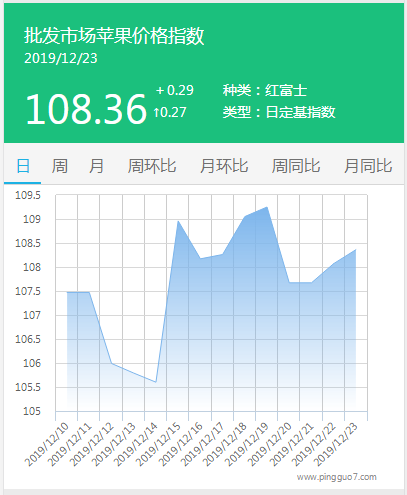Click the 105 y-axis label
The image size is (407, 495).
pyautogui.click(x=32, y=411)
